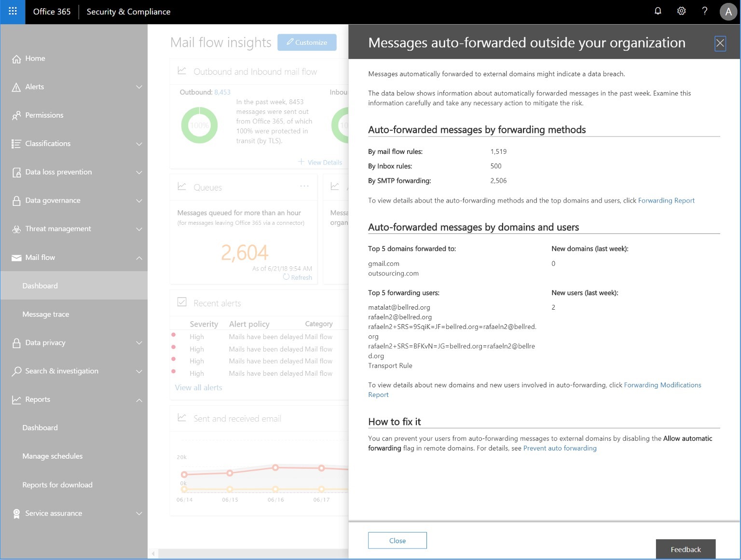Click the Data privacy lock icon
This screenshot has width=741, height=560.
click(16, 343)
